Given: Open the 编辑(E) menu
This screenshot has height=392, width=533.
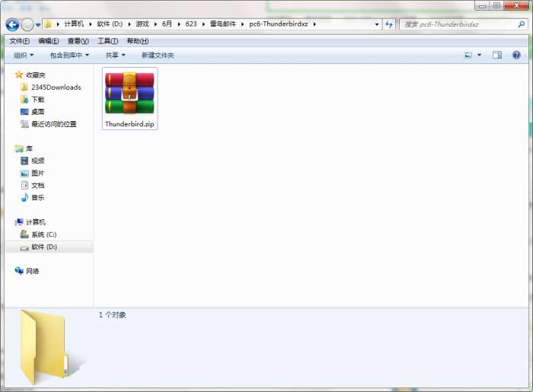Looking at the screenshot, I should point(49,41).
